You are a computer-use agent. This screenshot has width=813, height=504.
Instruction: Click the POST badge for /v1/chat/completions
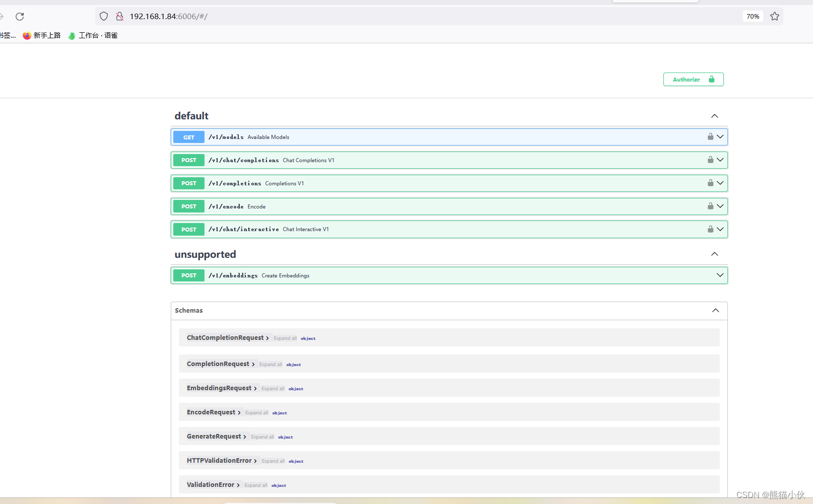(189, 160)
